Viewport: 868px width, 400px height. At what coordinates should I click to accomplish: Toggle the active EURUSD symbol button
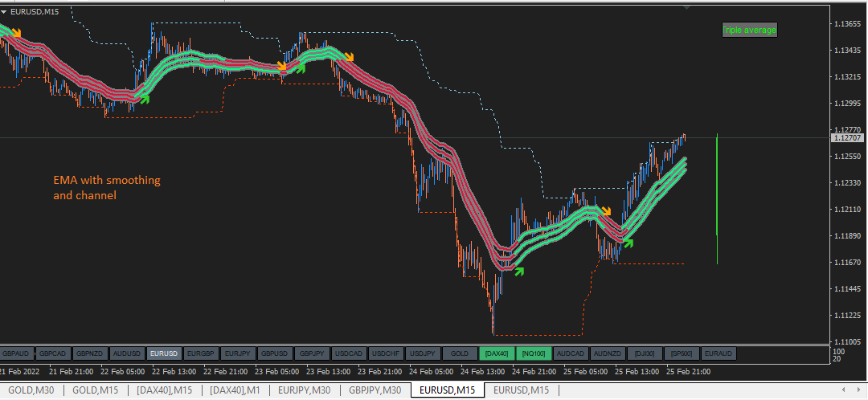(165, 353)
